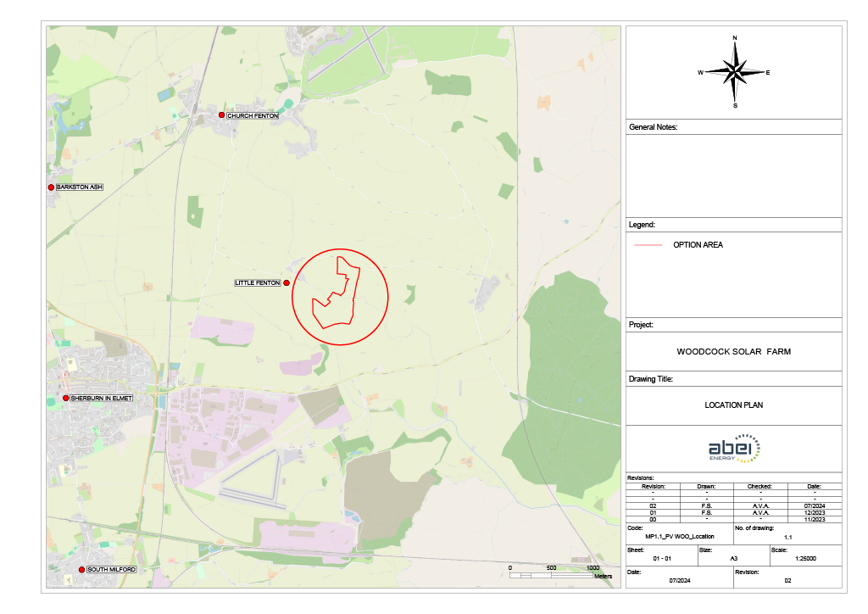Viewport: 868px width, 614px height.
Task: Select the Sherburn in Elmet red marker
Action: point(65,398)
